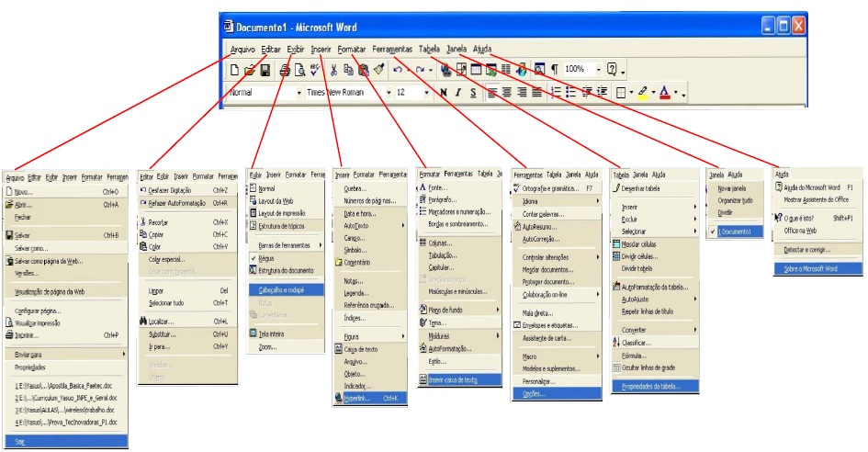Click the New blank document toolbar icon
The height and width of the screenshot is (452, 868).
point(235,70)
